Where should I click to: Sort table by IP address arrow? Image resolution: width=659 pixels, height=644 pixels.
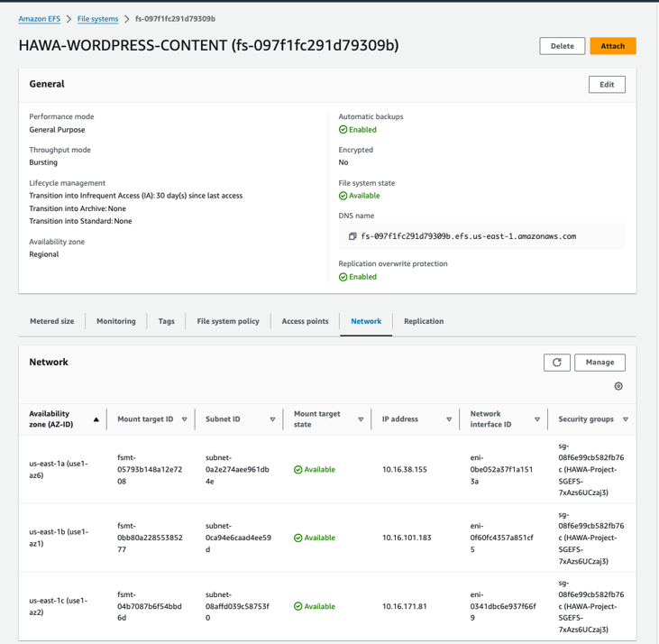coord(449,419)
